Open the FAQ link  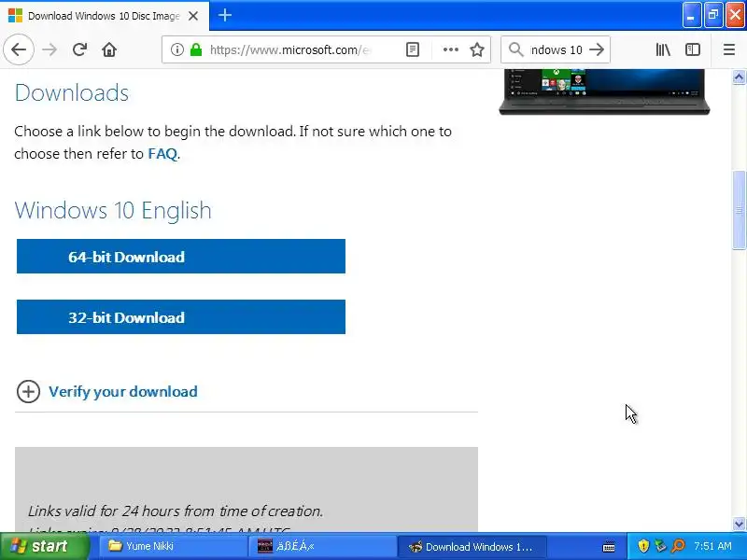click(x=162, y=154)
